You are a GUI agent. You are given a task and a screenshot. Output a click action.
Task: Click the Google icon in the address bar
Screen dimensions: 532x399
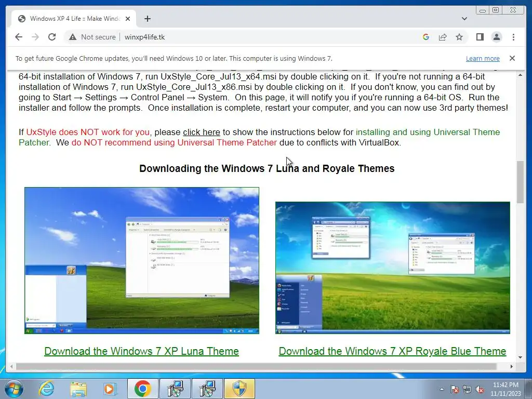point(426,37)
